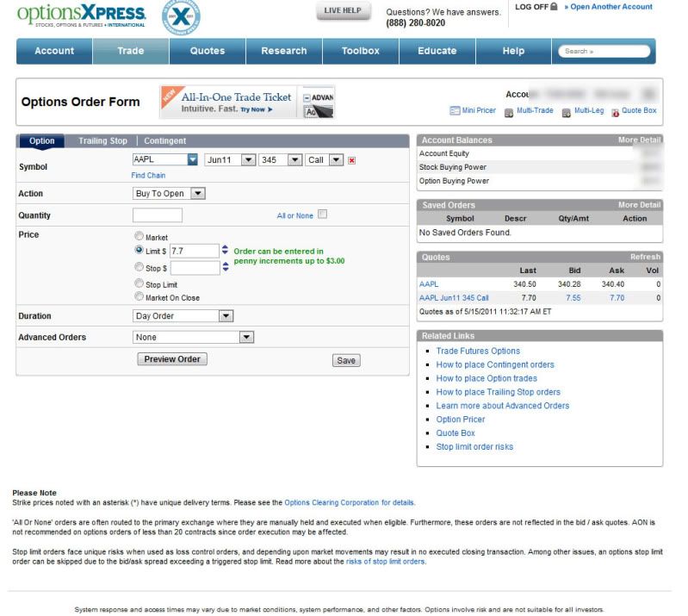Open the Educate menu
This screenshot has width=688, height=616.
pos(437,51)
